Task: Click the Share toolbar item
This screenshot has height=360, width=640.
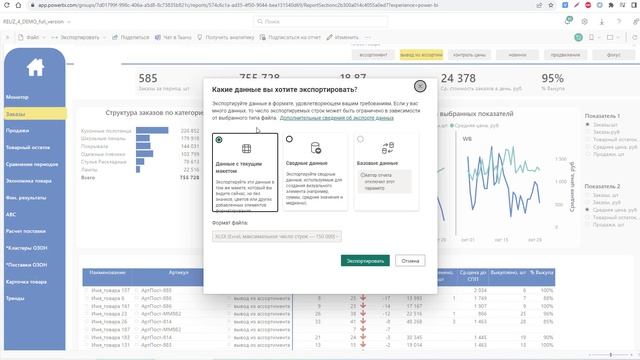Action: pos(131,37)
